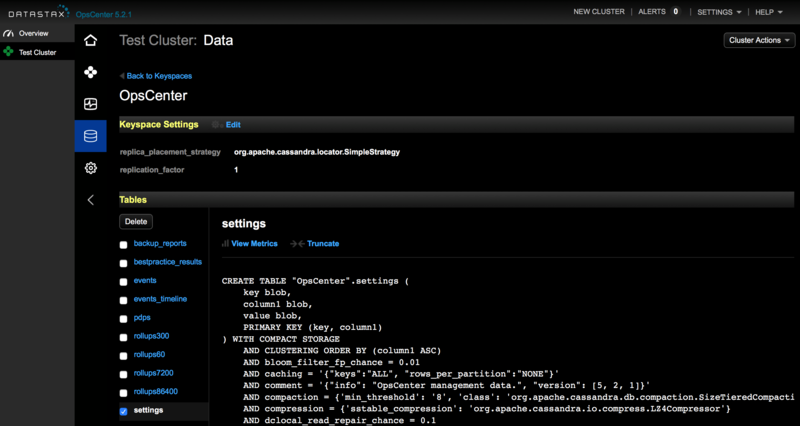Check the backup_reports checkbox
Screen dimensions: 800x426
coord(123,245)
